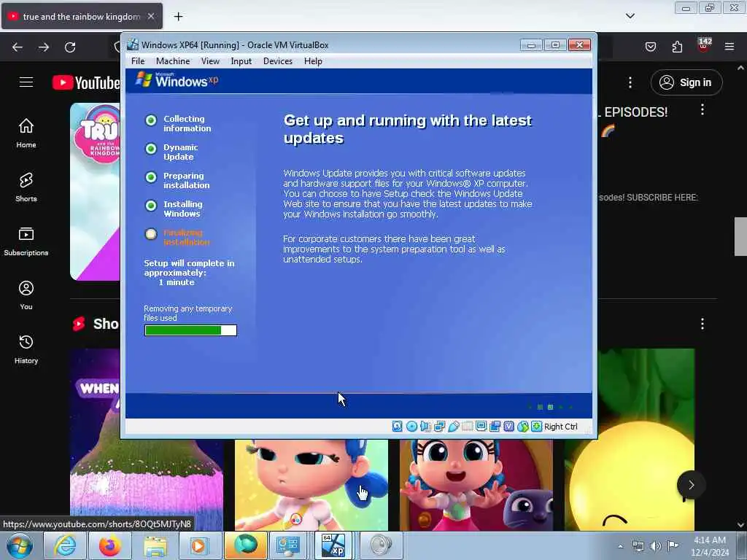Open YouTube History in sidebar

(x=26, y=349)
